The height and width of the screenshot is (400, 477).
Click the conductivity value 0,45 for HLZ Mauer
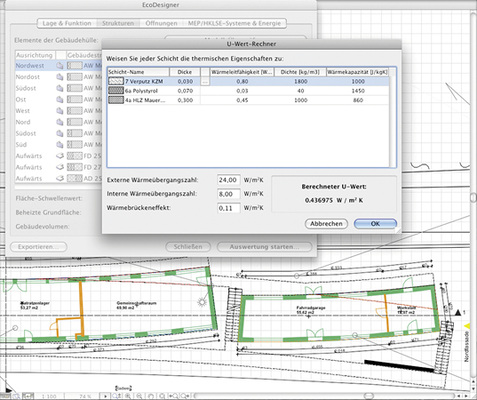(x=242, y=100)
